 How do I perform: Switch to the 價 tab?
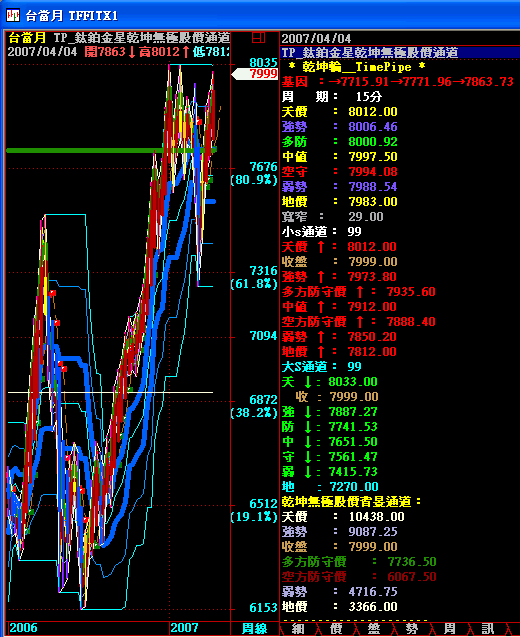pos(336,628)
